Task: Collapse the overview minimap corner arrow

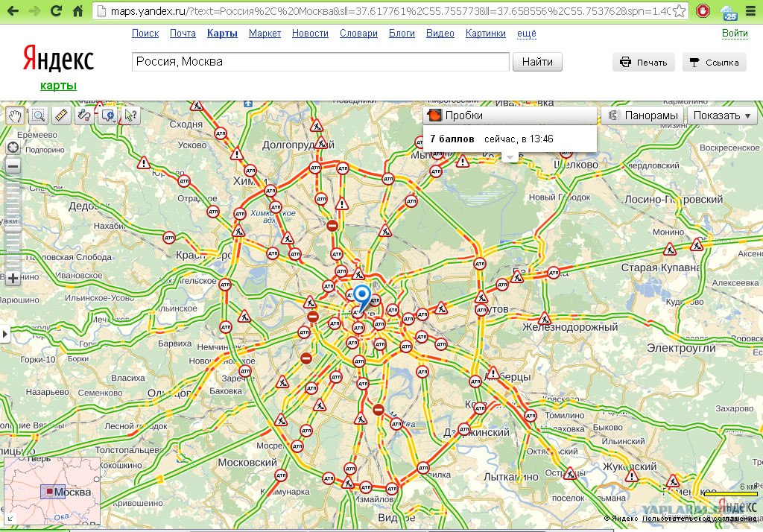Action: click(9, 519)
